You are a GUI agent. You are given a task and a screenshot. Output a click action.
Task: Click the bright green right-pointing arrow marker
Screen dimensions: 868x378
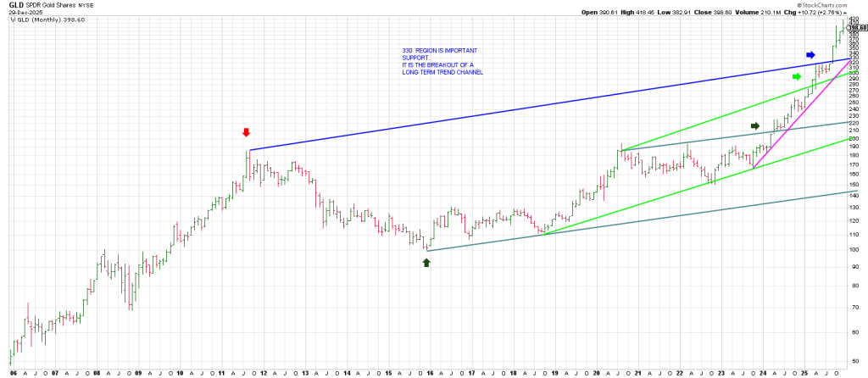click(x=796, y=77)
